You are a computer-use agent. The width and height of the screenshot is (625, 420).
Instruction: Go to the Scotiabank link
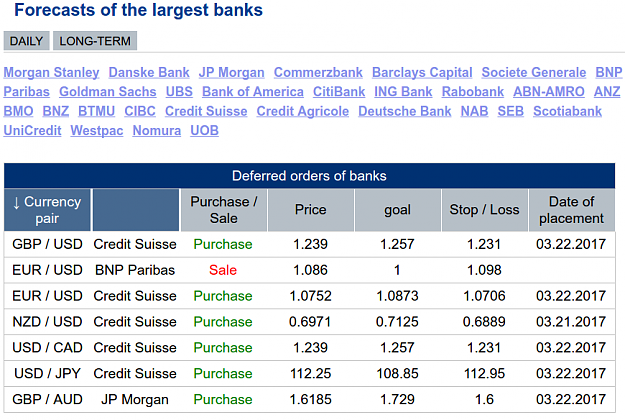click(x=567, y=112)
